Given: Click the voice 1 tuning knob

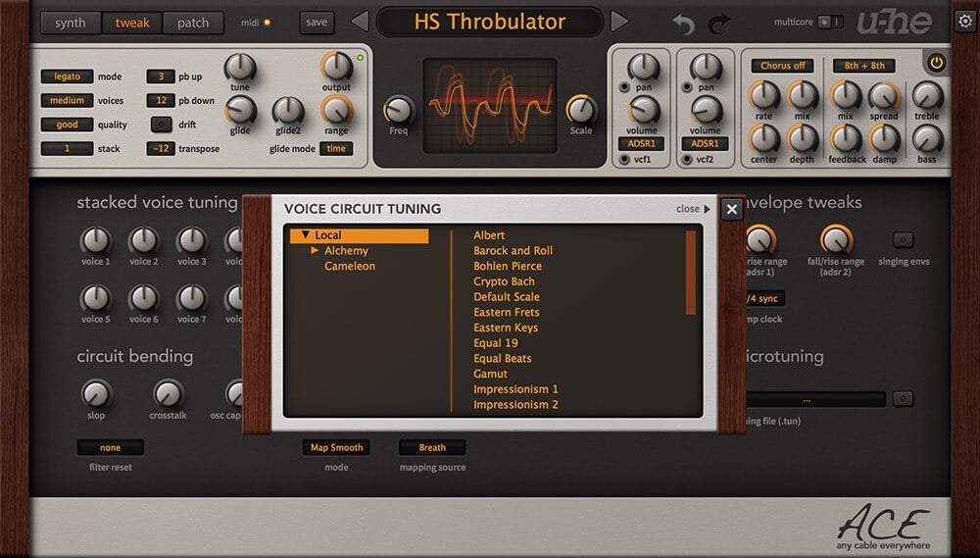Looking at the screenshot, I should point(95,240).
